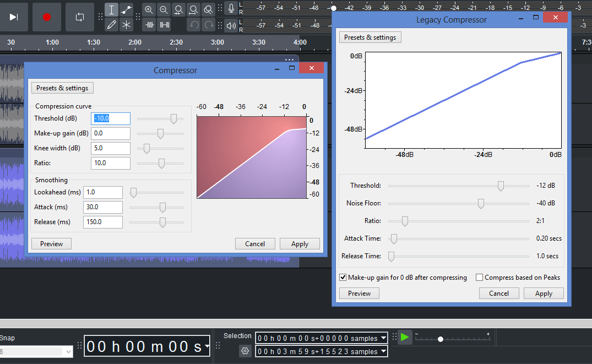Silence the audio selection
Image resolution: width=592 pixels, height=364 pixels.
coord(163,24)
